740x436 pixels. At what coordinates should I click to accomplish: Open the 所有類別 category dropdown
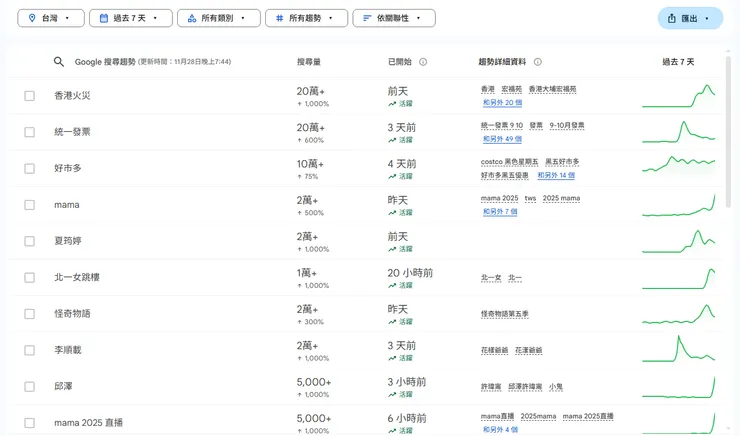[x=219, y=18]
